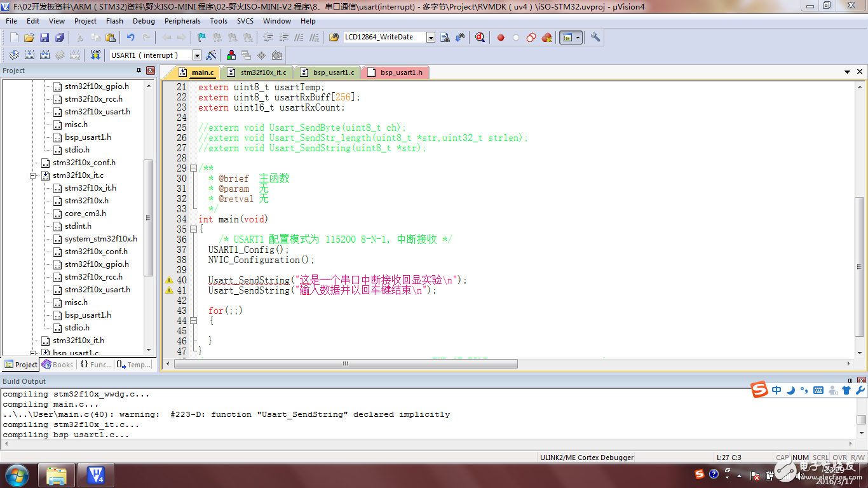Collapse the for loop block at line 44
Image resolution: width=868 pixels, height=488 pixels.
[x=193, y=321]
